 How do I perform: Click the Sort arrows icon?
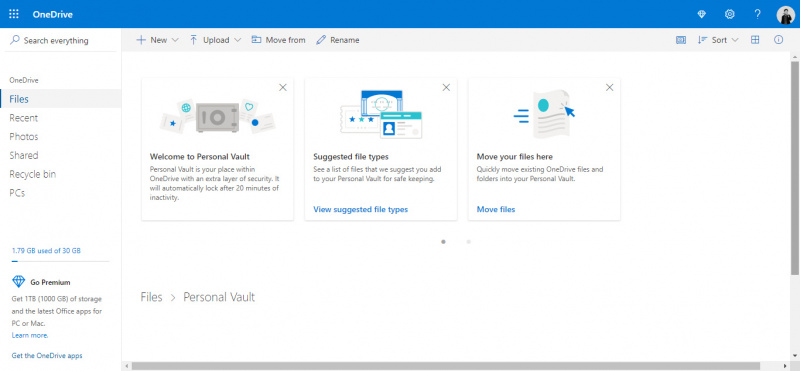(703, 40)
